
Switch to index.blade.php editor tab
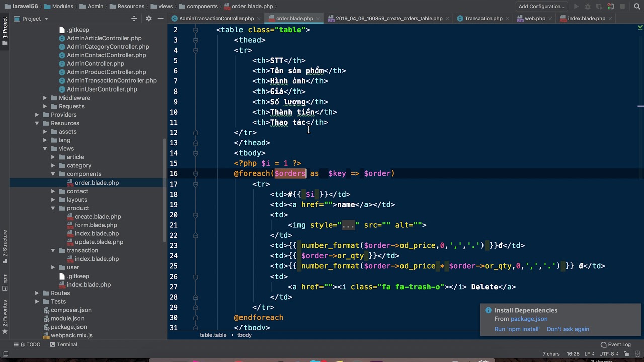586,19
